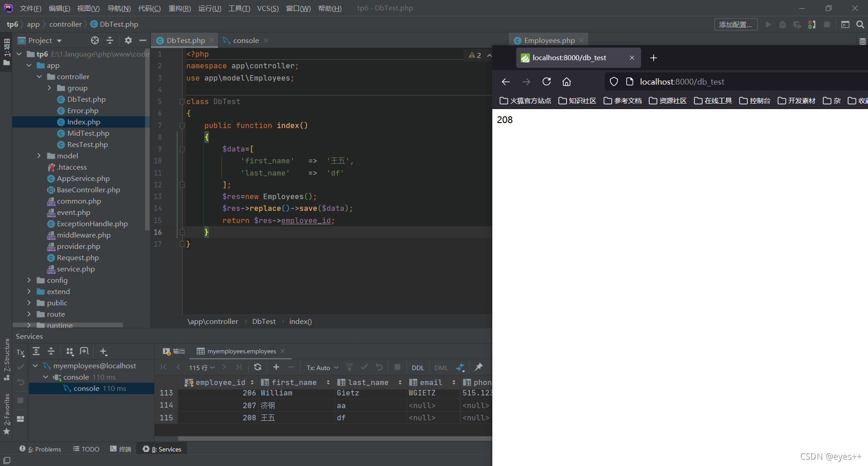The image size is (868, 466).
Task: Click cell with first_name William
Action: coord(277,393)
